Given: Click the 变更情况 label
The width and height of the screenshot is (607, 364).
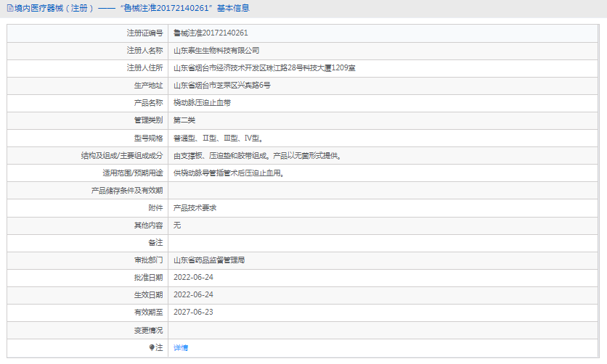Looking at the screenshot, I should pyautogui.click(x=148, y=331).
